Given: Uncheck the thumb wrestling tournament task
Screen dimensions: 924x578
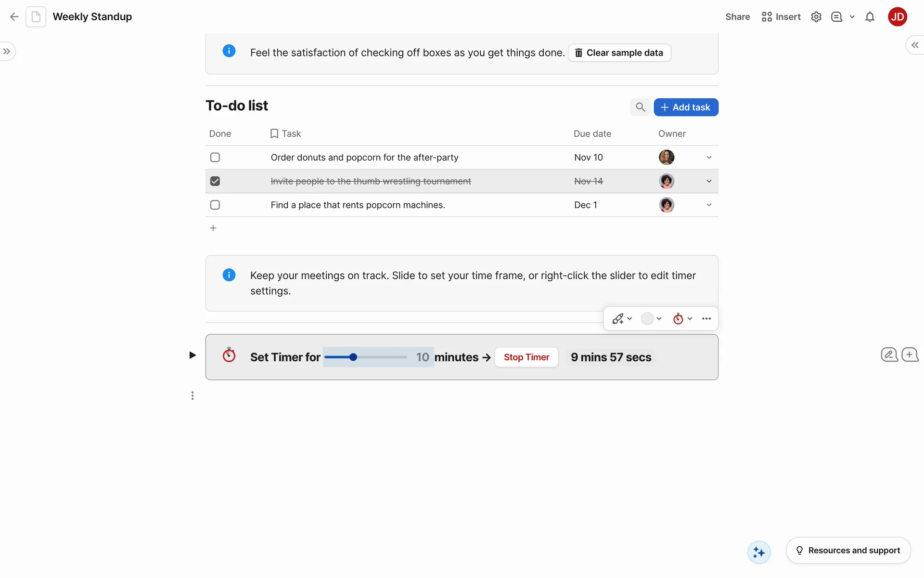Looking at the screenshot, I should pos(215,181).
